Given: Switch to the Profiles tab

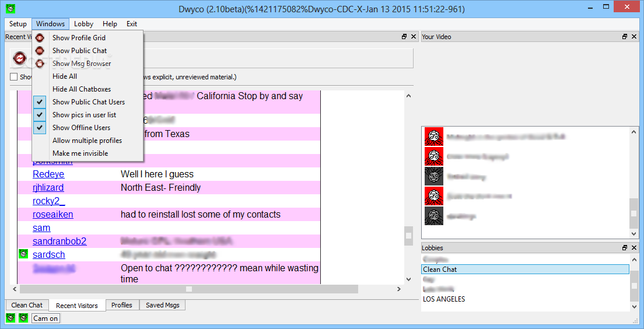Looking at the screenshot, I should tap(122, 304).
